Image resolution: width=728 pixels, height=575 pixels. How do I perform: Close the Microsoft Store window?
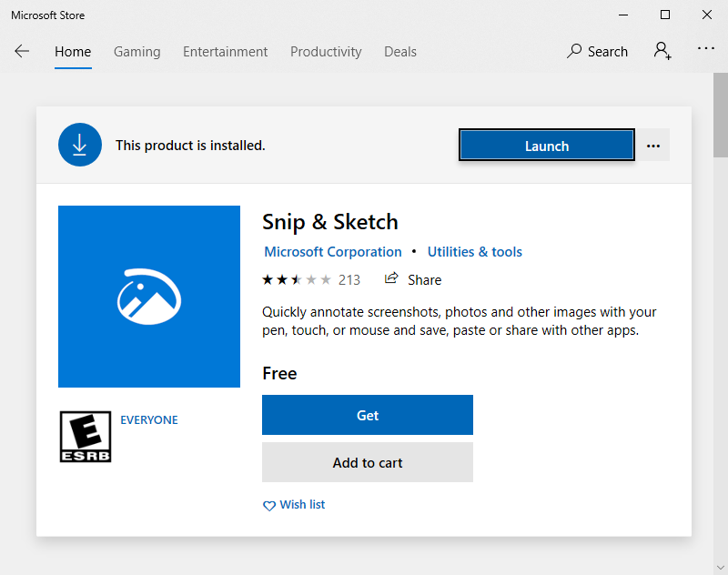pyautogui.click(x=707, y=15)
